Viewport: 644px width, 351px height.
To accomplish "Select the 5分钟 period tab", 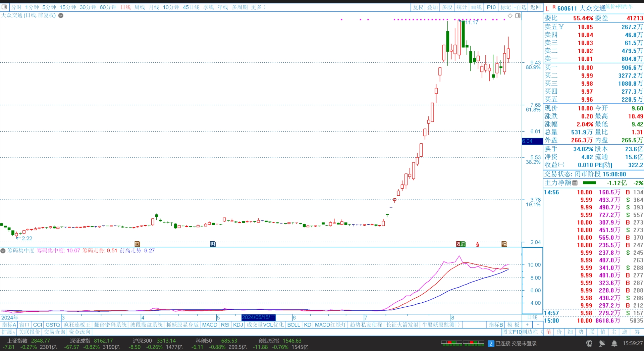I will (x=49, y=7).
